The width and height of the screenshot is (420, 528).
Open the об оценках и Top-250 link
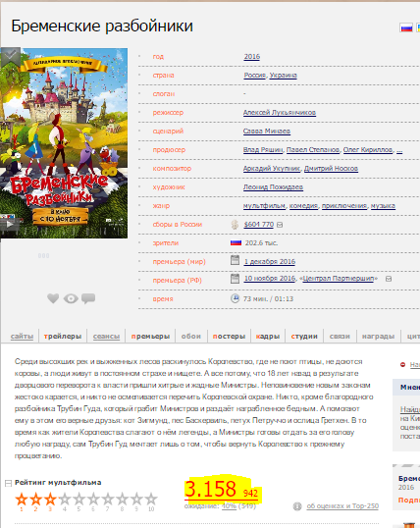342,505
